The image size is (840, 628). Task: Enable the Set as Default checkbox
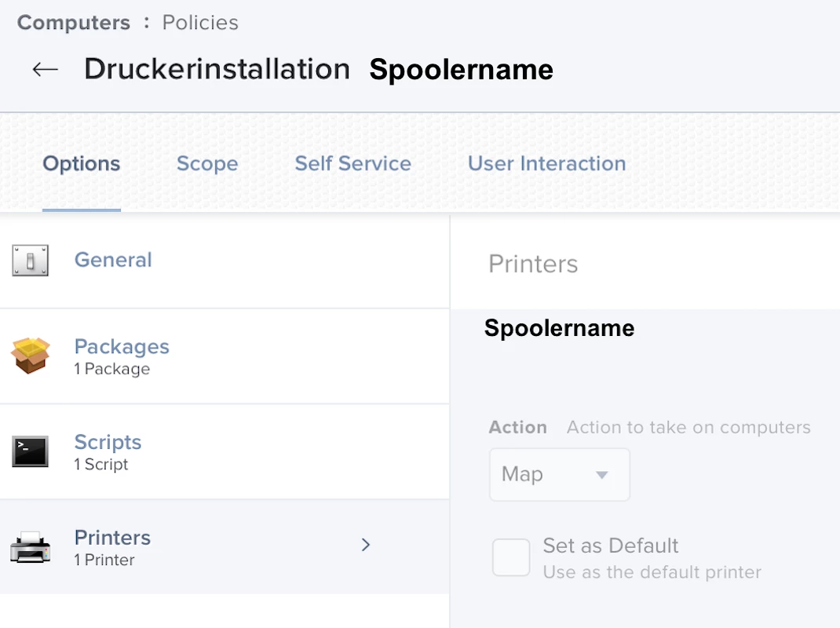(511, 557)
